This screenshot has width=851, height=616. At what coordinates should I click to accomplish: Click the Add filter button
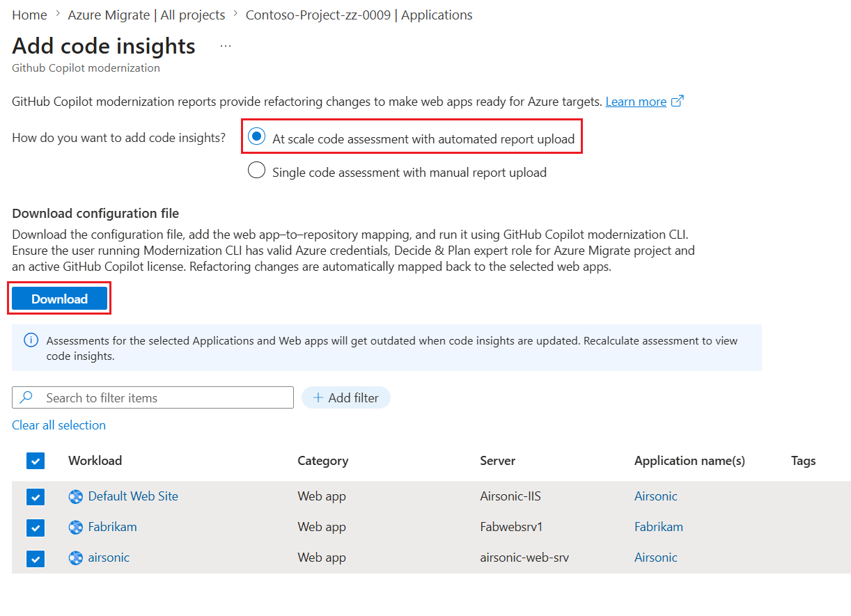coord(346,397)
